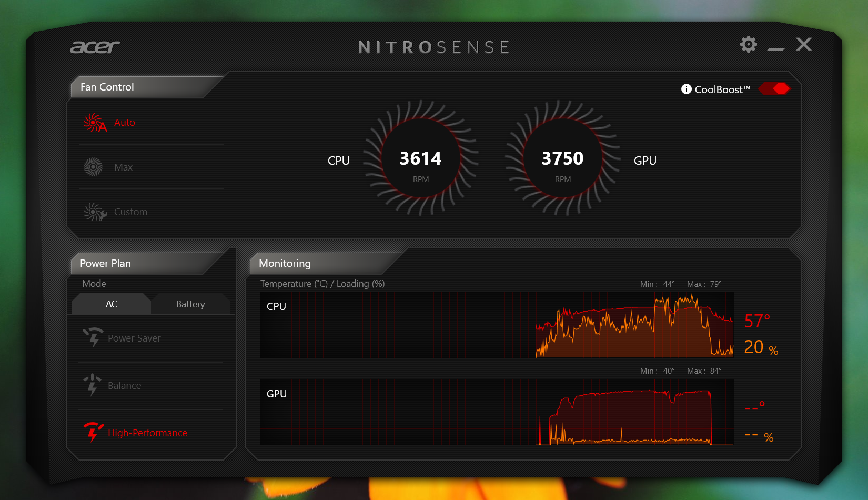Click the Custom fan mode icon
This screenshot has height=500, width=868.
click(95, 212)
